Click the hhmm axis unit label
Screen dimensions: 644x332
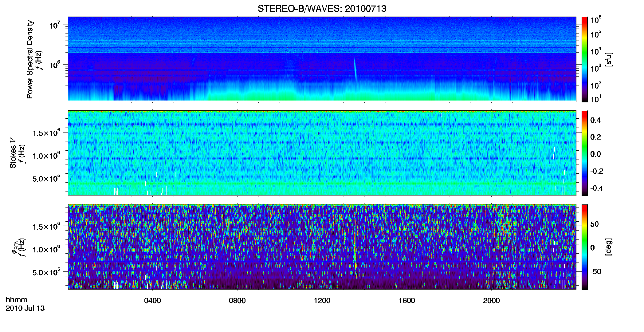pos(17,300)
